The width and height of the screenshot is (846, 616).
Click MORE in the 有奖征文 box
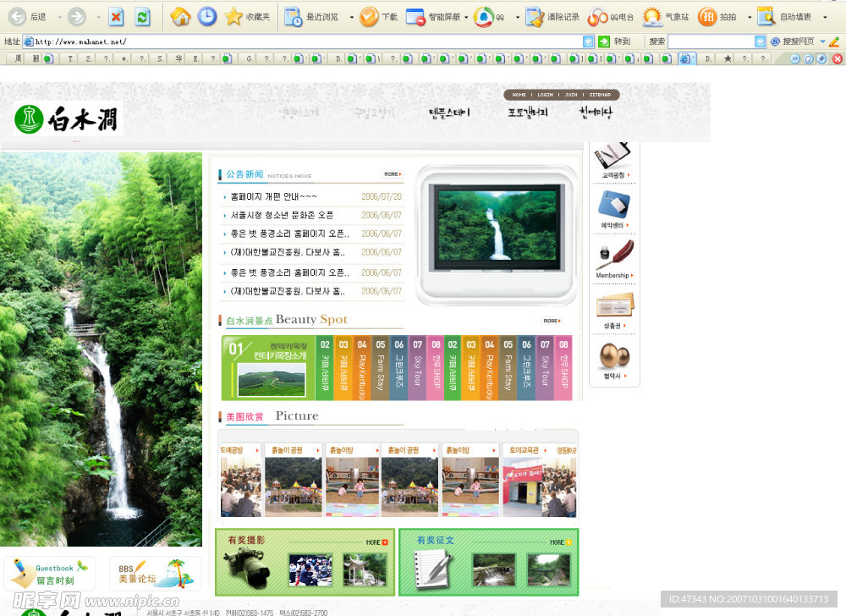(x=561, y=542)
